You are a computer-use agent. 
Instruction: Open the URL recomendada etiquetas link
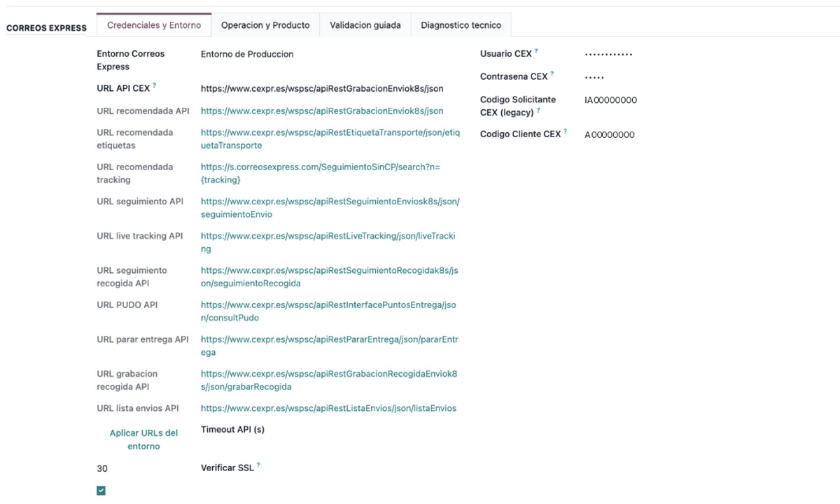pyautogui.click(x=330, y=139)
